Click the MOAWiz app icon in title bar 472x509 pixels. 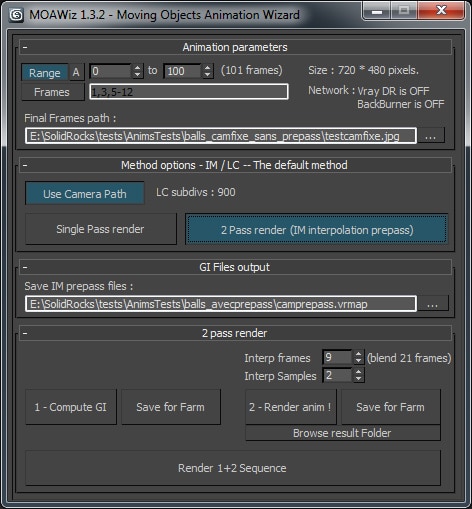click(16, 15)
